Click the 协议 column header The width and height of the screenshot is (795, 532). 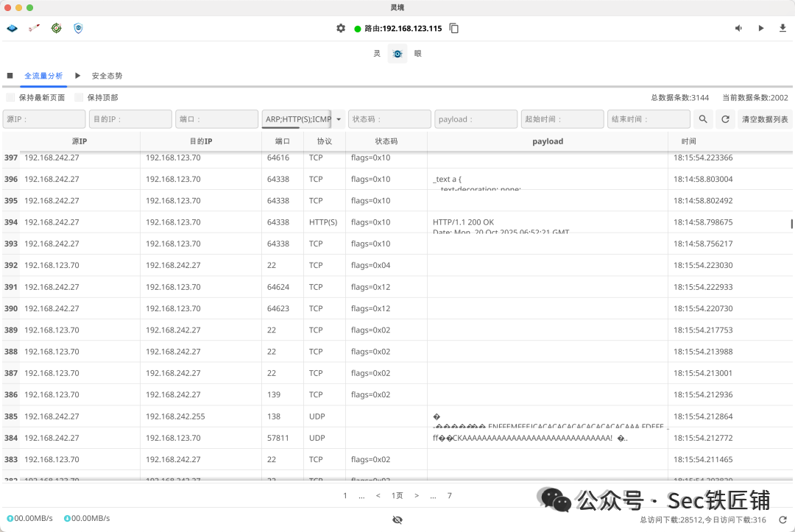[x=325, y=141]
